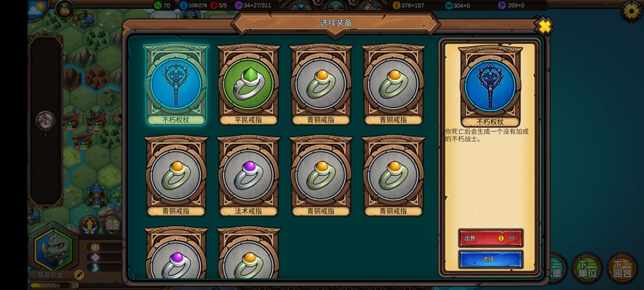Select the first 青铜戒指 in the top row
This screenshot has width=644, height=290.
(x=321, y=85)
